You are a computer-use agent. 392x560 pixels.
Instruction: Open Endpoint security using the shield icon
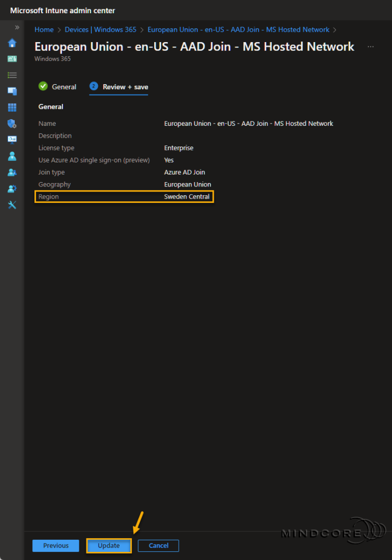11,123
